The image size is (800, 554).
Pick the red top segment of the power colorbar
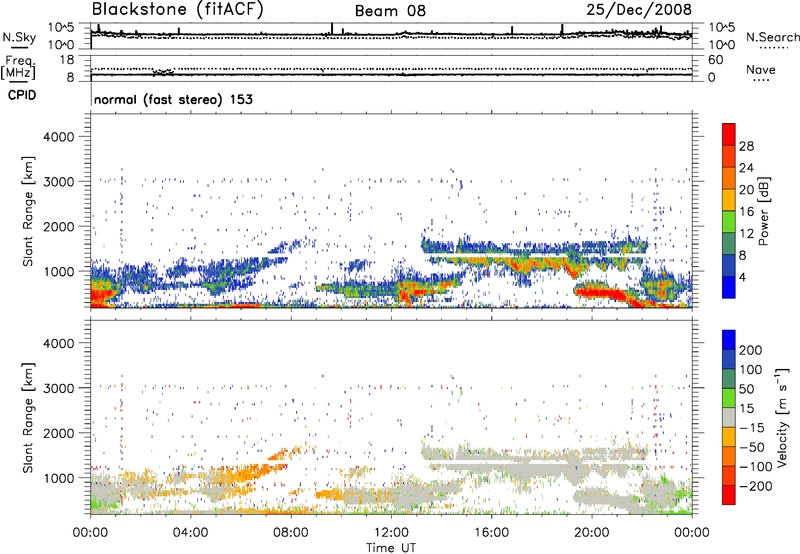pyautogui.click(x=729, y=134)
